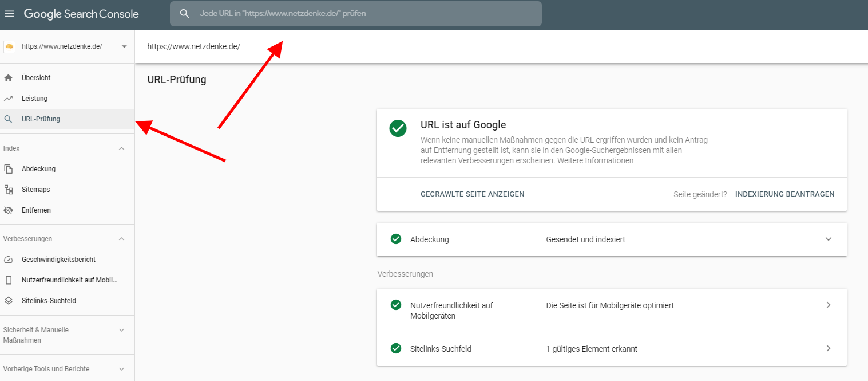Viewport: 868px width, 381px height.
Task: Click the URL-Prüfung search icon
Action: [x=8, y=119]
